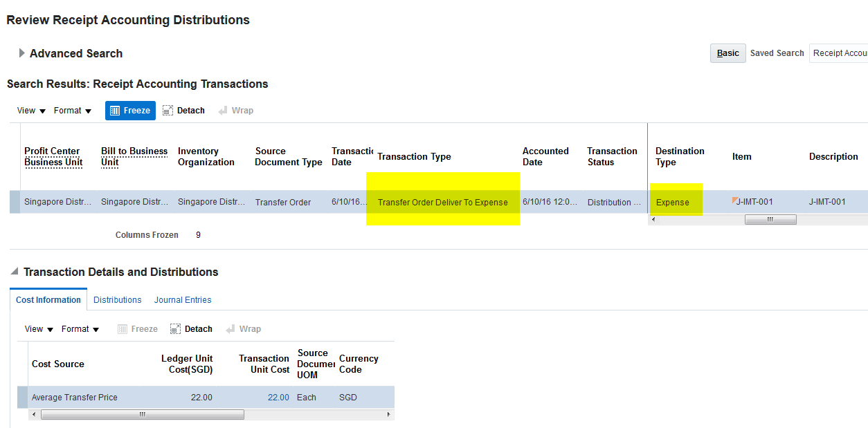Click the Cost Information horizontal scrollbar thumb

(142, 415)
